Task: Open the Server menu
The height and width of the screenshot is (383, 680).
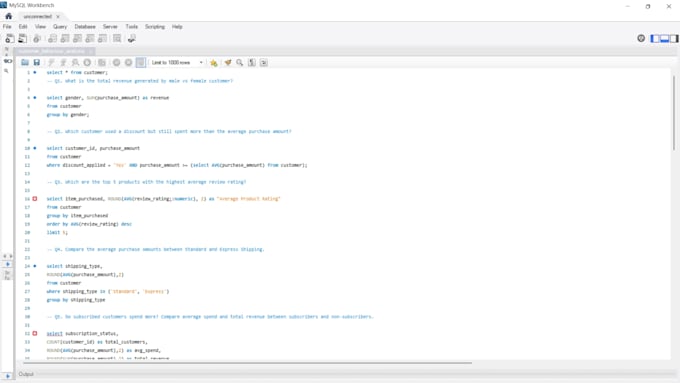Action: [x=110, y=26]
